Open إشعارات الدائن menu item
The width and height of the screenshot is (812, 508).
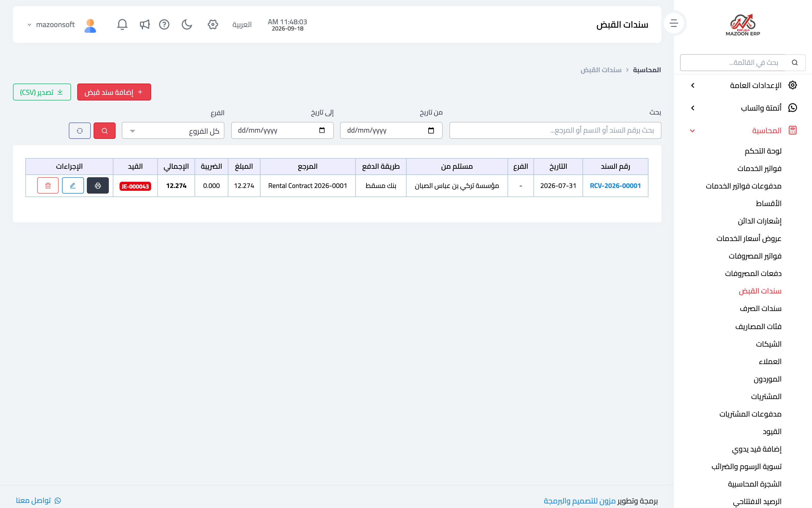(760, 221)
